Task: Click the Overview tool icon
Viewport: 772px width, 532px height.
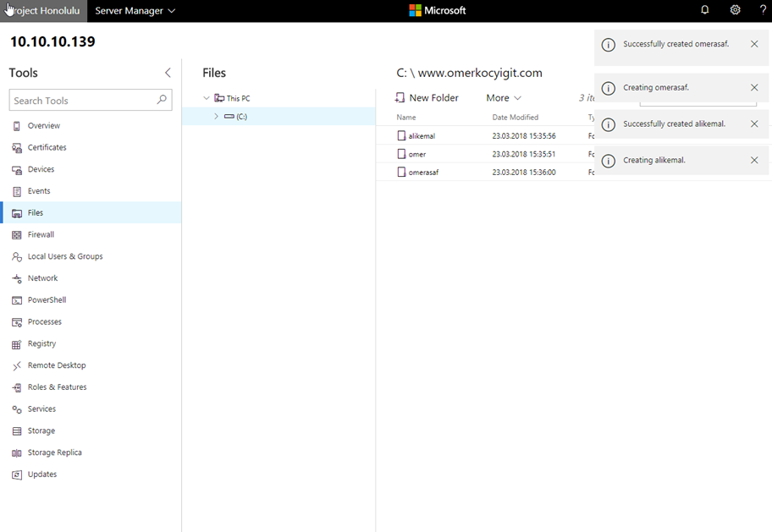Action: [x=17, y=126]
